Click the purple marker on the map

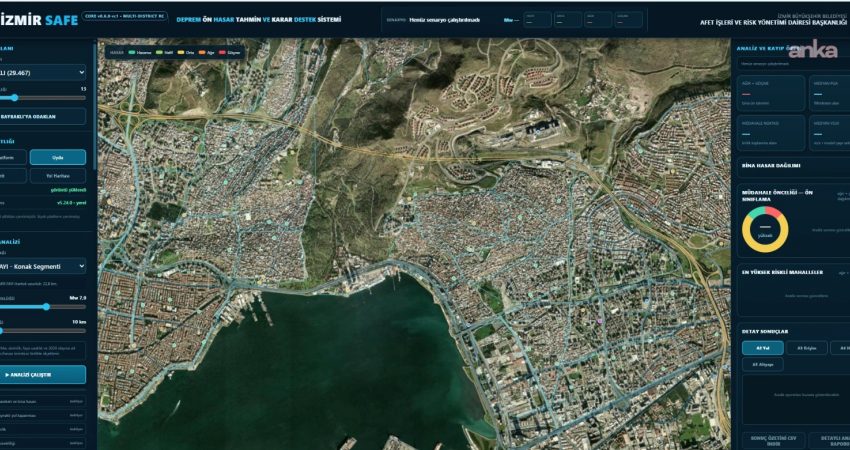(600, 321)
